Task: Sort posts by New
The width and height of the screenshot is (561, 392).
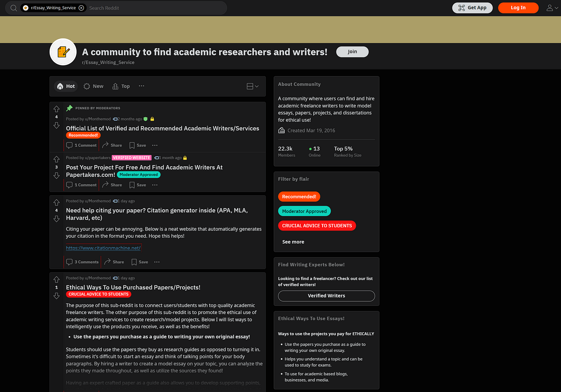Action: tap(93, 86)
